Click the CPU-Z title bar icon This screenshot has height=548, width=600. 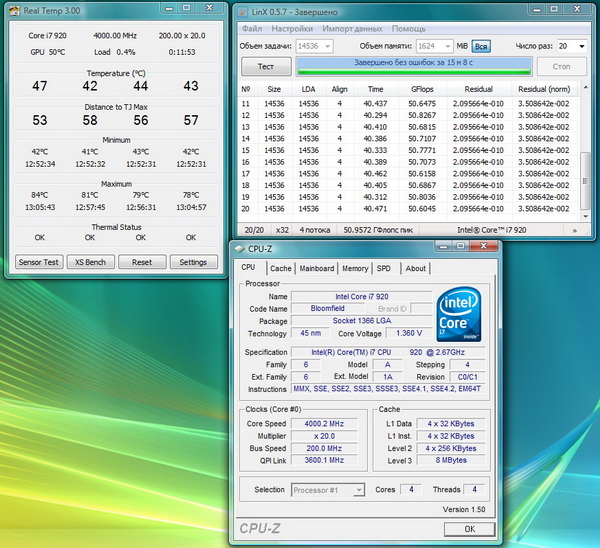[242, 248]
